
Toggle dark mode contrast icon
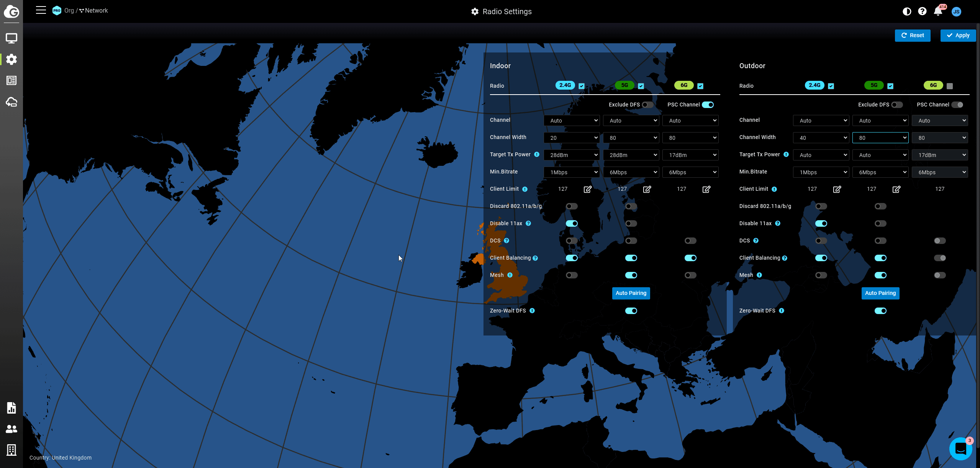(x=907, y=11)
